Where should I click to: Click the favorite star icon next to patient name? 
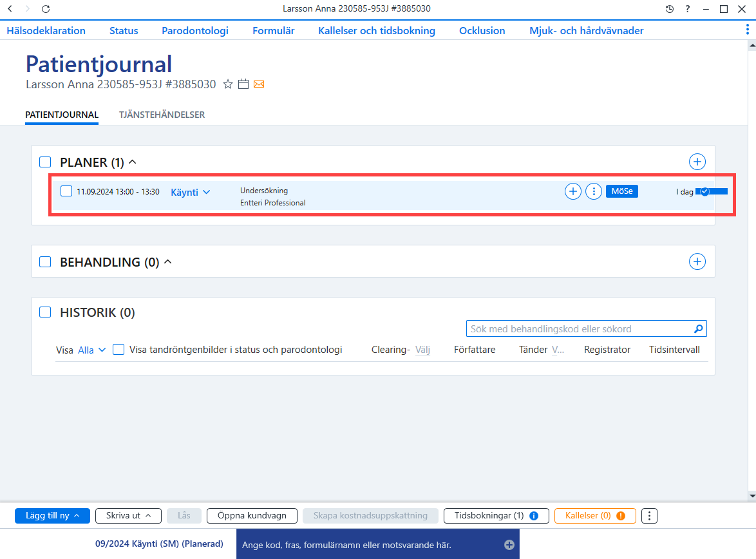[x=228, y=84]
